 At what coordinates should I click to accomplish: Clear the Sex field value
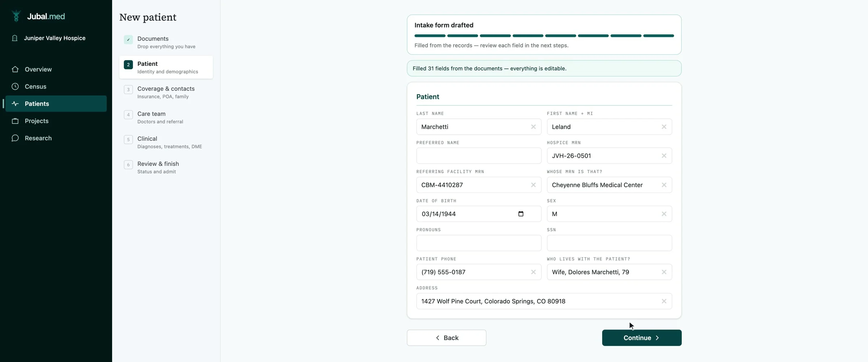pos(664,214)
